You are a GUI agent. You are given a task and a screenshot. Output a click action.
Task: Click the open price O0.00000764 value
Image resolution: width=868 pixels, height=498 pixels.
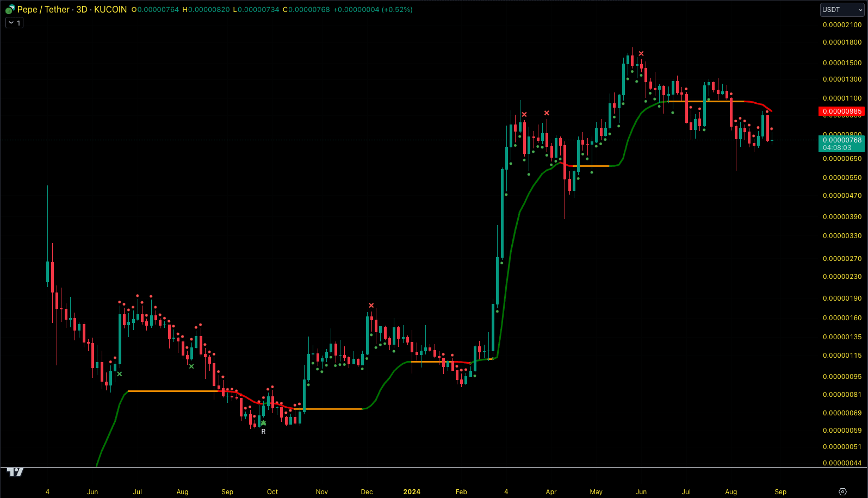coord(155,9)
